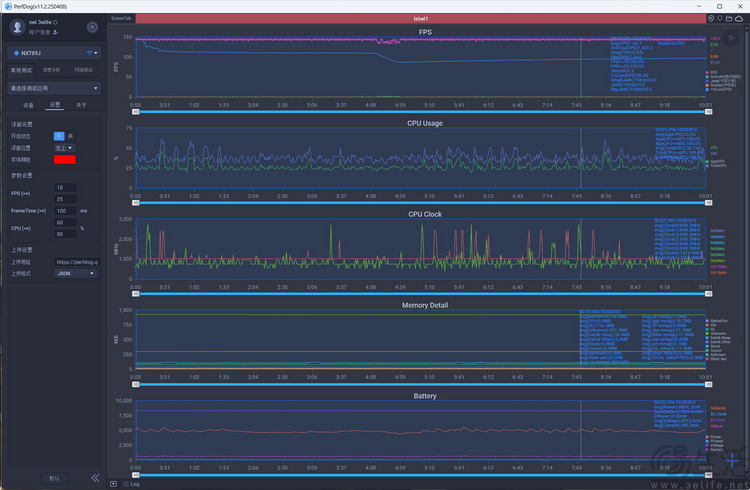Open the folder icon in top toolbar
This screenshot has width=750, height=490.
tap(729, 19)
